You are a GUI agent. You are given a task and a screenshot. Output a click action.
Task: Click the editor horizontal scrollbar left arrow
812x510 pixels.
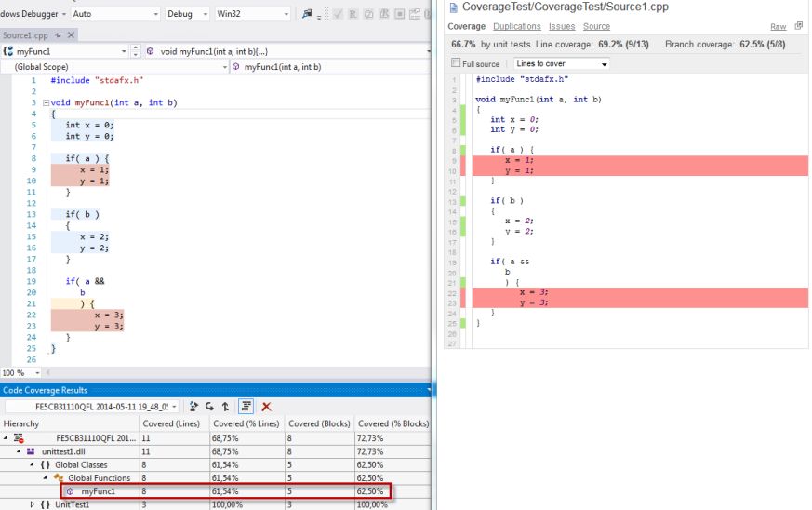[47, 372]
